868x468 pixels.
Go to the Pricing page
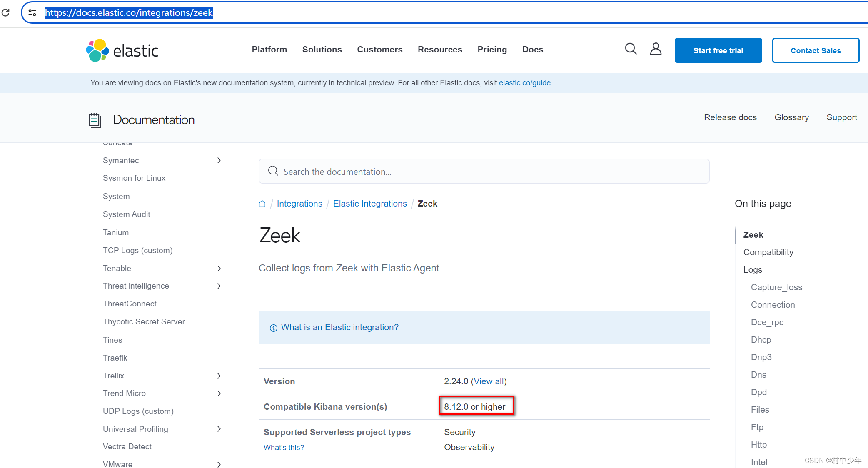click(492, 50)
